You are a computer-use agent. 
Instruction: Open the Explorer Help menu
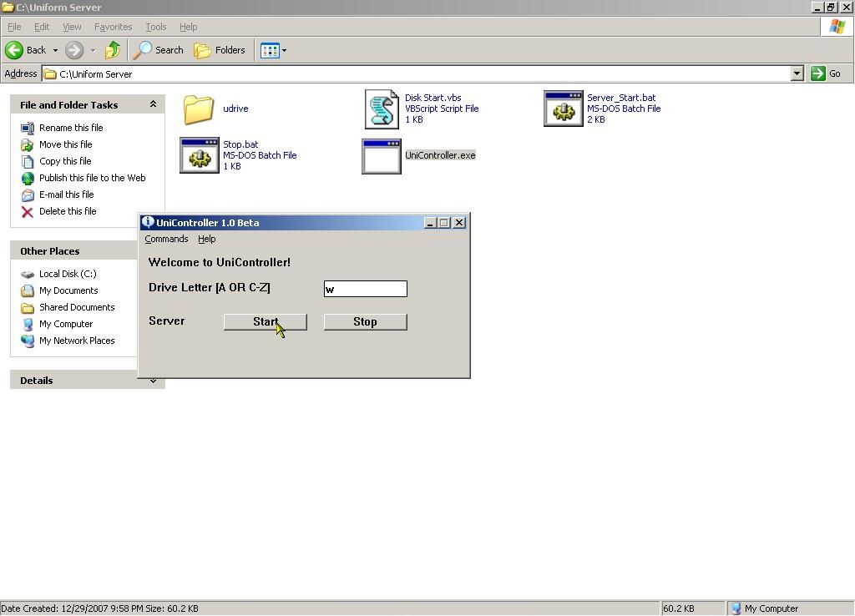(188, 27)
